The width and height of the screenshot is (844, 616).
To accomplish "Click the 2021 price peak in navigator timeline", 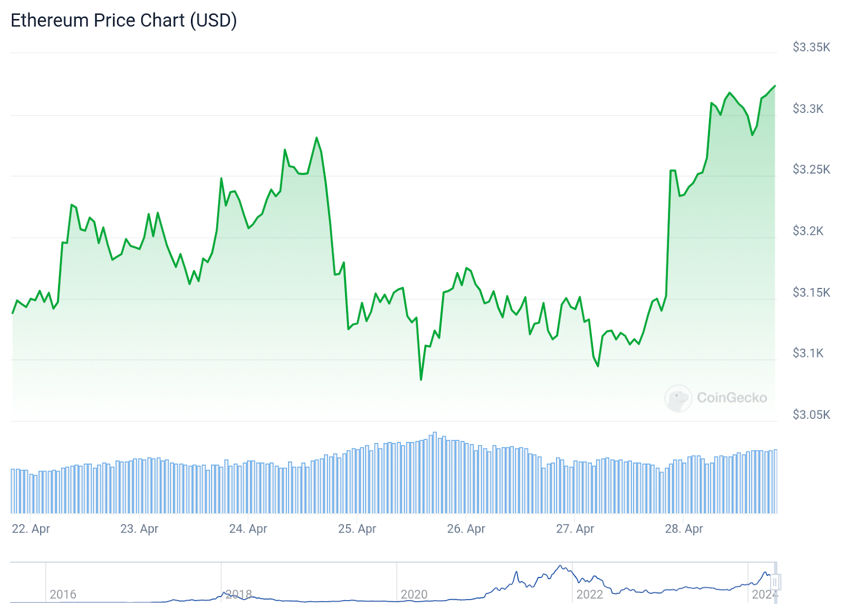I will pos(561,566).
